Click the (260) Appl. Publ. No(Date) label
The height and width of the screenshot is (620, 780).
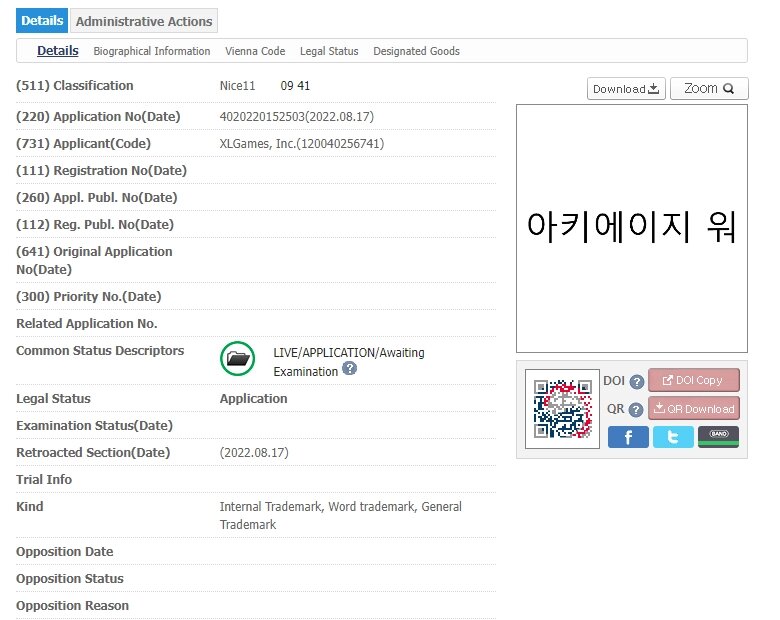(97, 198)
